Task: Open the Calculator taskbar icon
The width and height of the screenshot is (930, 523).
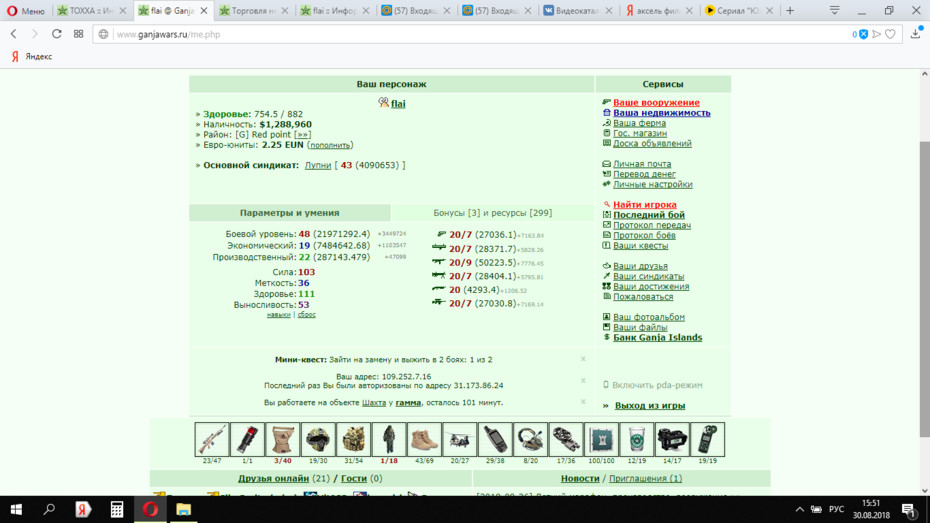Action: click(116, 509)
